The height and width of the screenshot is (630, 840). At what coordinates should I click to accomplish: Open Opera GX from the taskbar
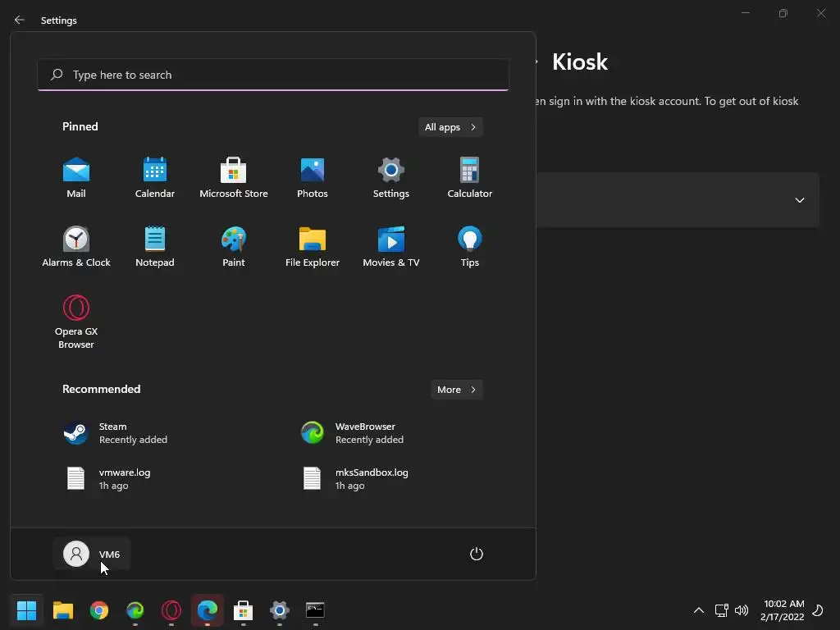[171, 610]
